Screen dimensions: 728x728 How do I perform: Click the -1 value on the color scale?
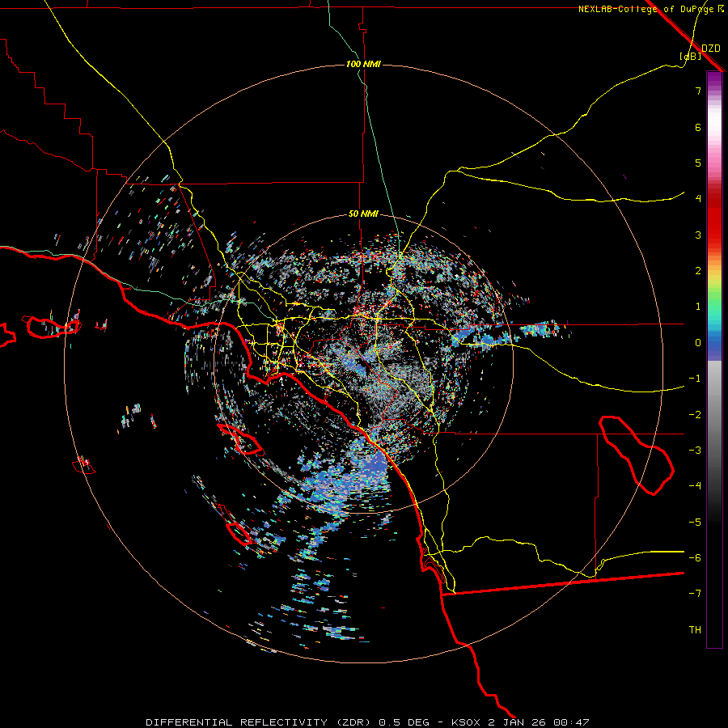pyautogui.click(x=695, y=379)
